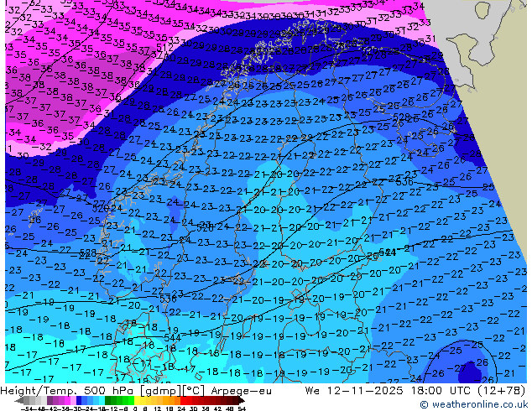Viewport: 532px width, 411px height.
Task: Click the '54' legend scale value
Action: (x=242, y=409)
